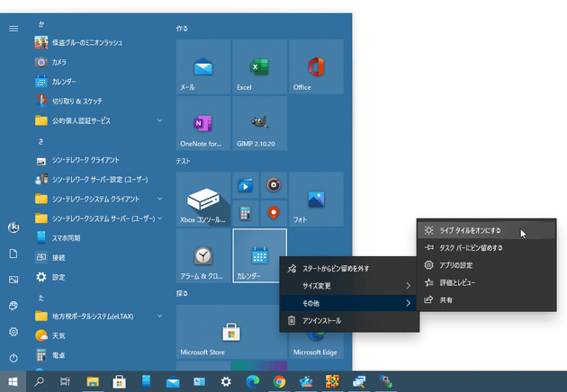Screen dimensions: 567x392
Task: Click the 探る group header
Action: 182,293
